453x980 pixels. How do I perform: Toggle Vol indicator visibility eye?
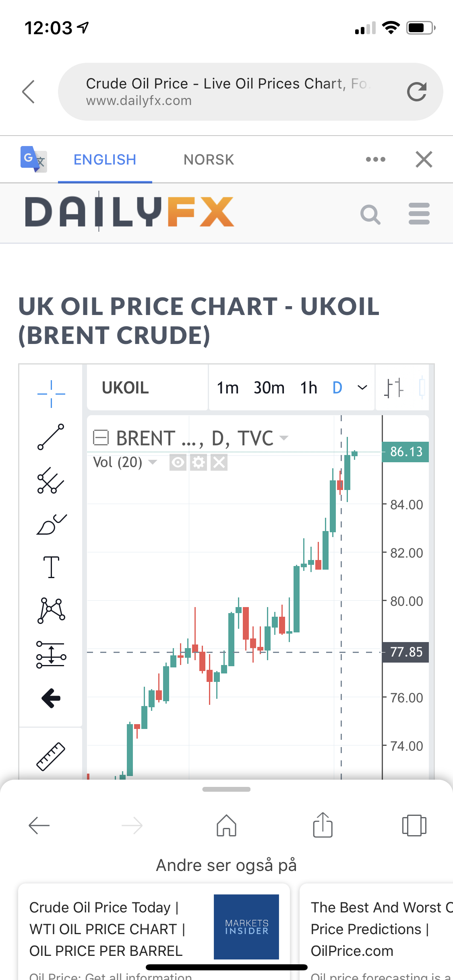coord(178,462)
